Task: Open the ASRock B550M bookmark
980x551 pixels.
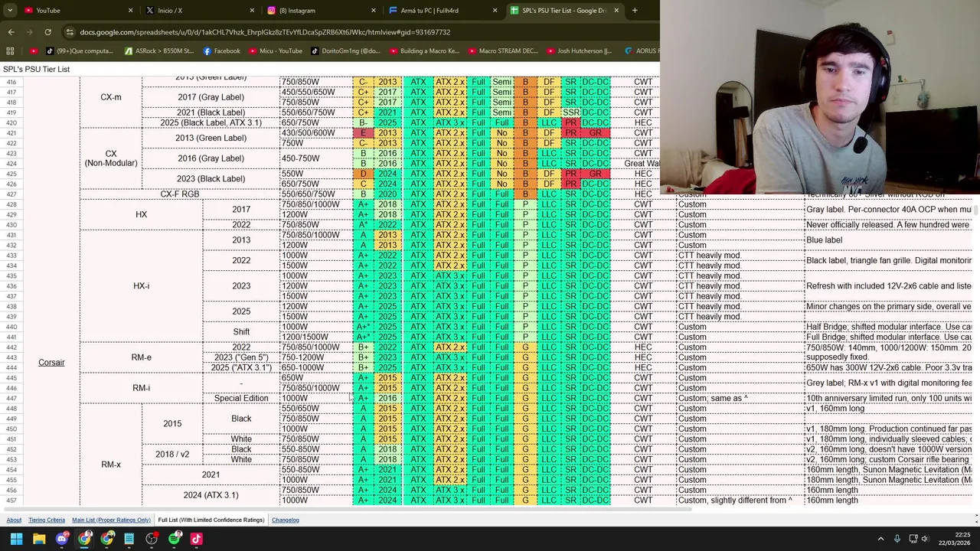Action: [158, 51]
